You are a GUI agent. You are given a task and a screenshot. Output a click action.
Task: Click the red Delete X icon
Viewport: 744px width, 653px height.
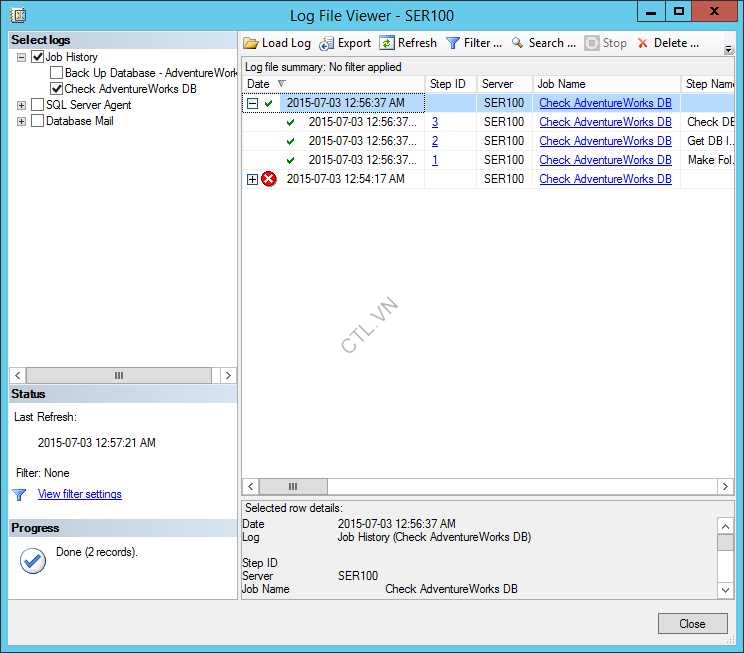tap(643, 43)
